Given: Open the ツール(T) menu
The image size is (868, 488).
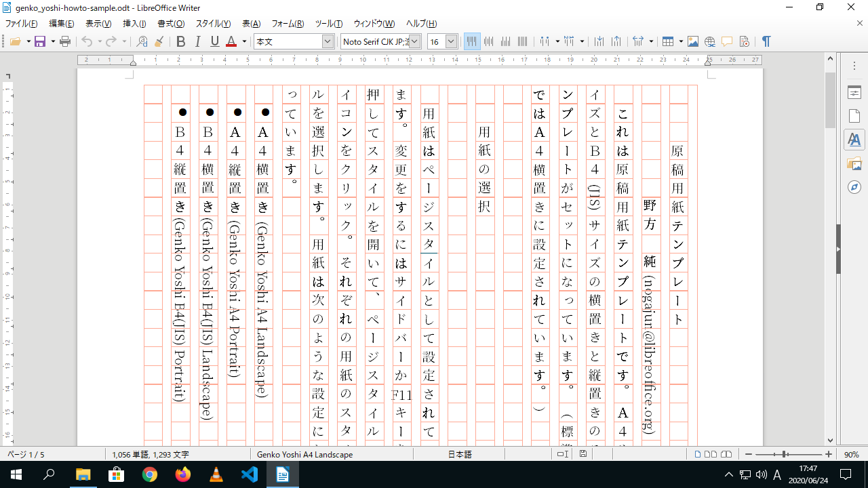Looking at the screenshot, I should pyautogui.click(x=329, y=24).
